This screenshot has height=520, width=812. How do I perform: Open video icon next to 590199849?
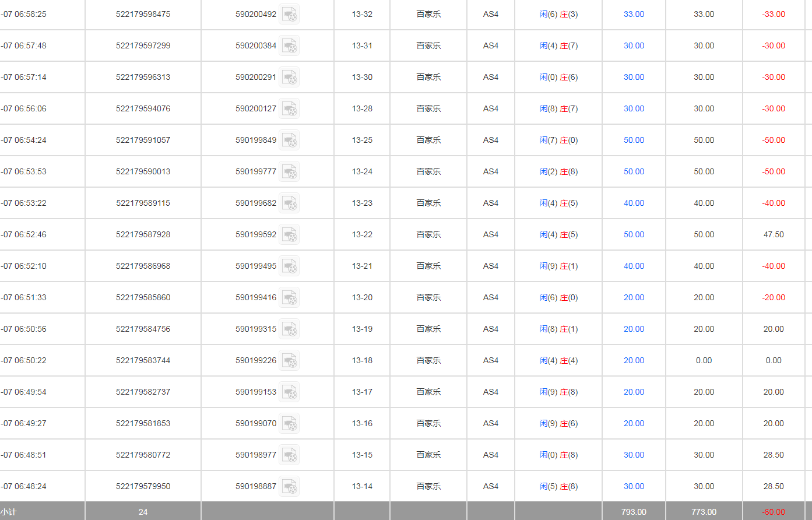pos(289,140)
